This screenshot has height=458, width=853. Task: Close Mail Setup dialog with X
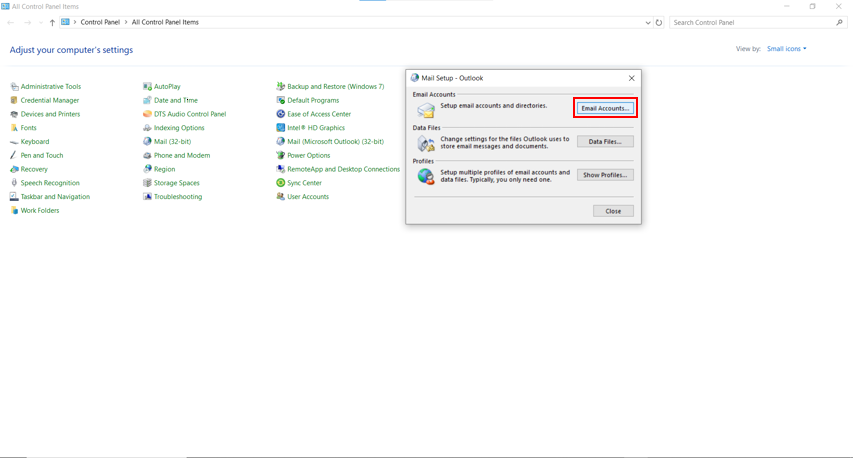pyautogui.click(x=632, y=78)
